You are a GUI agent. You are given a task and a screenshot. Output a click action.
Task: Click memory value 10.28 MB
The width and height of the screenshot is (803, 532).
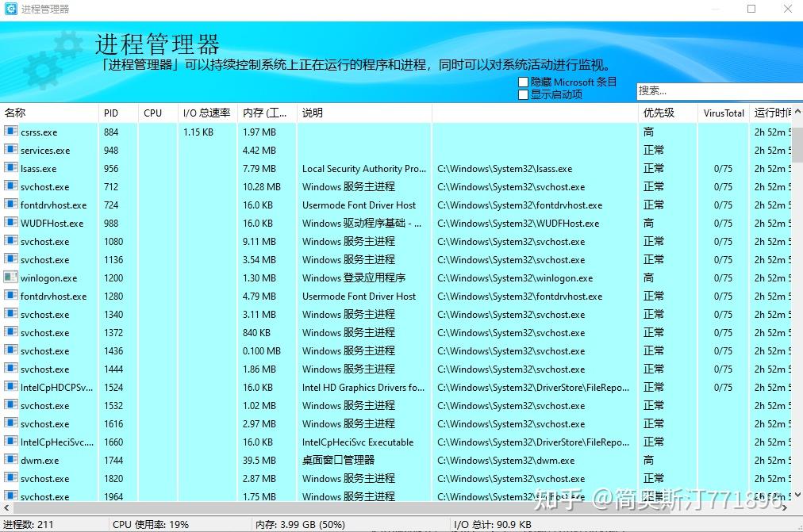262,186
